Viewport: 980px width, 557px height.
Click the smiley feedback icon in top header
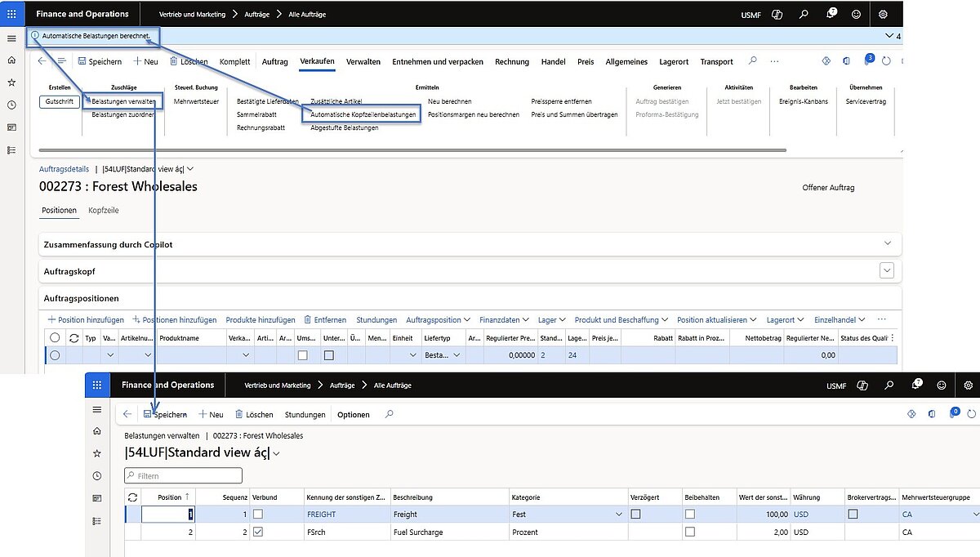coord(856,14)
